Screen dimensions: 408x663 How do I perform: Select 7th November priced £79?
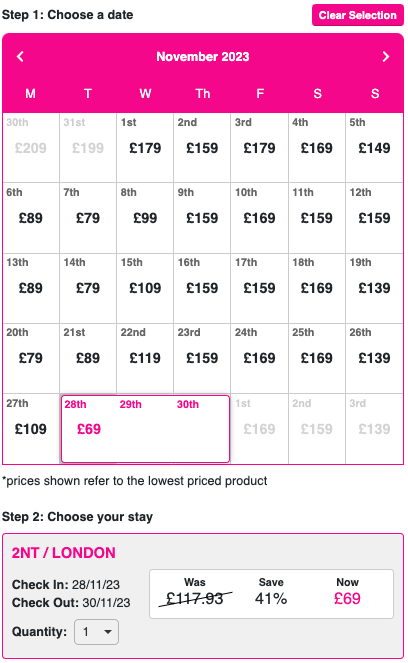(x=88, y=218)
